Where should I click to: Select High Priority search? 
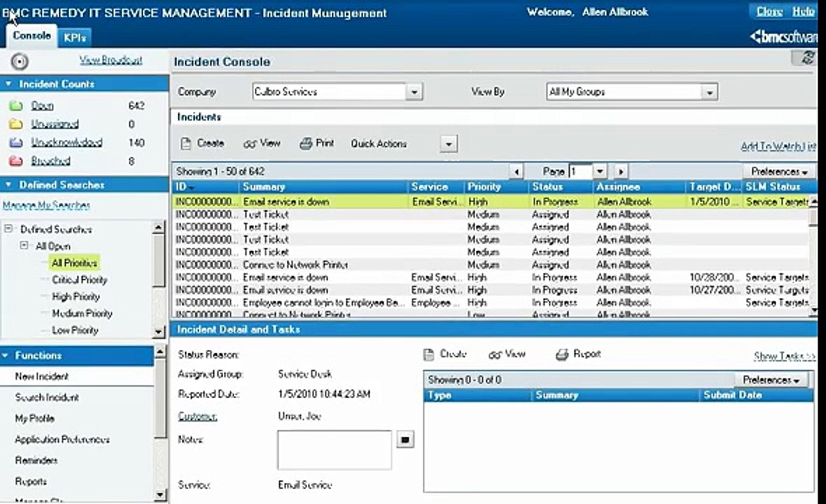click(76, 296)
